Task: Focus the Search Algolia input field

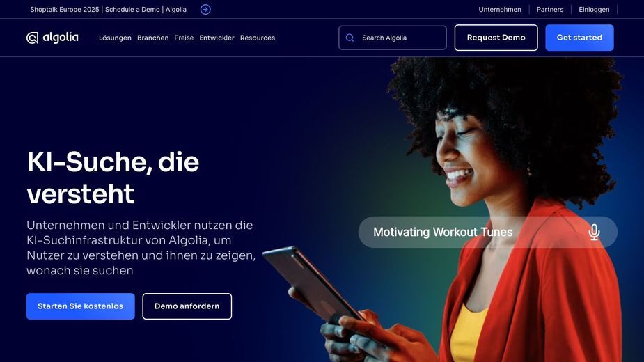Action: tap(393, 38)
